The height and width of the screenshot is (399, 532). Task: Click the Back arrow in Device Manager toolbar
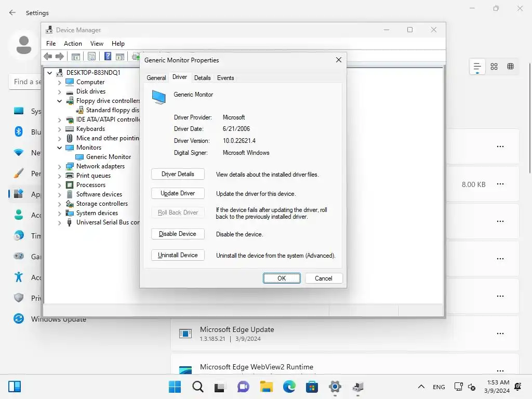click(48, 56)
